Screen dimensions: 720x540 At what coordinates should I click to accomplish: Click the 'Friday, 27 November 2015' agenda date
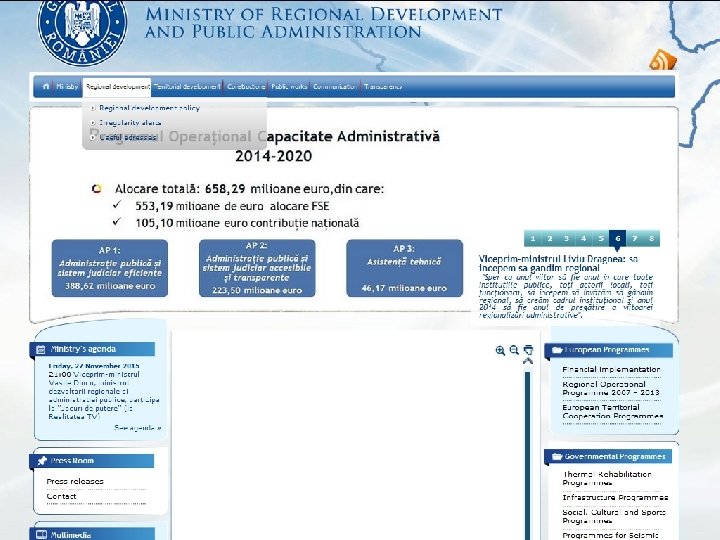point(94,366)
